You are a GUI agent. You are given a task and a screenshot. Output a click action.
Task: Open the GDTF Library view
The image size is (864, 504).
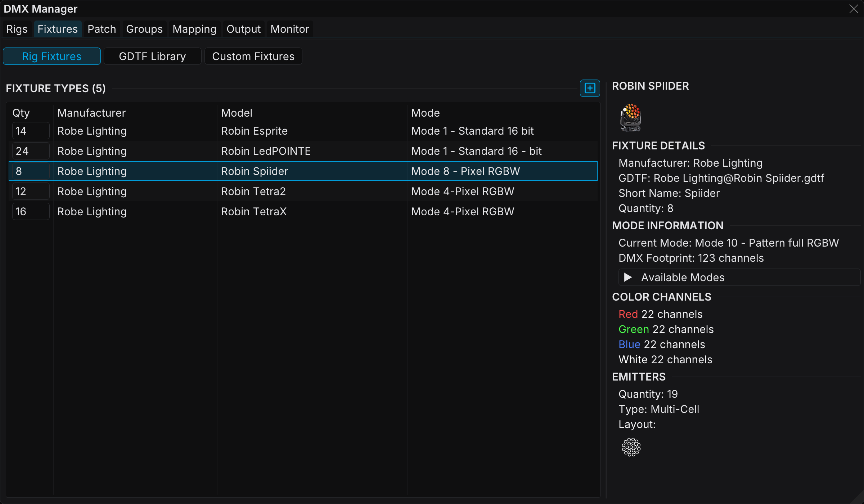(152, 56)
